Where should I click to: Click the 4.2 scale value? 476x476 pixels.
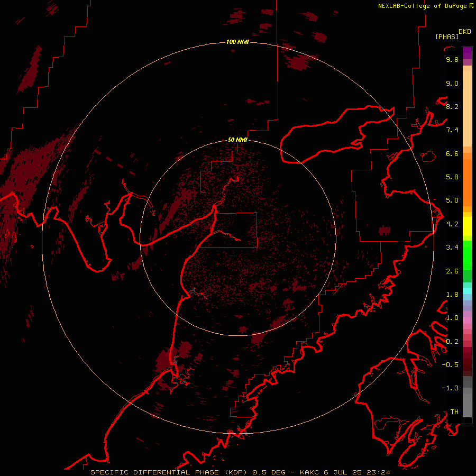452,224
